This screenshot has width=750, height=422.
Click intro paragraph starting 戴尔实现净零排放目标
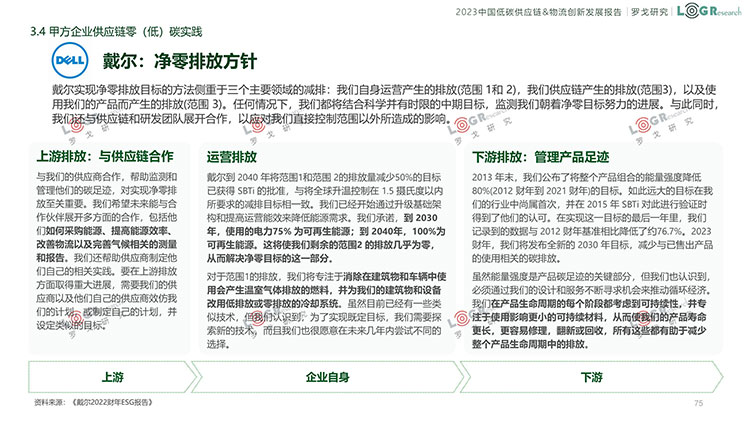point(385,104)
